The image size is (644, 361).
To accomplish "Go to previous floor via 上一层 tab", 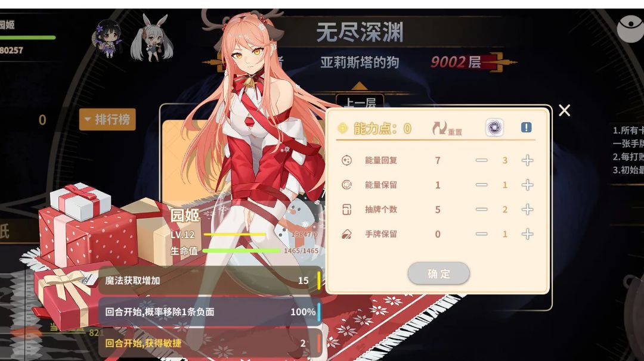I will point(360,102).
